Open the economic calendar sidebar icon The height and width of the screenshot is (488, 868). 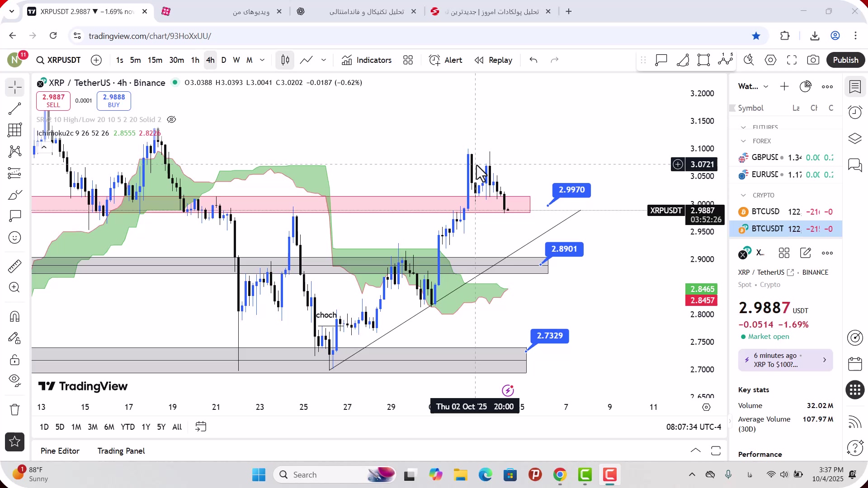click(855, 364)
